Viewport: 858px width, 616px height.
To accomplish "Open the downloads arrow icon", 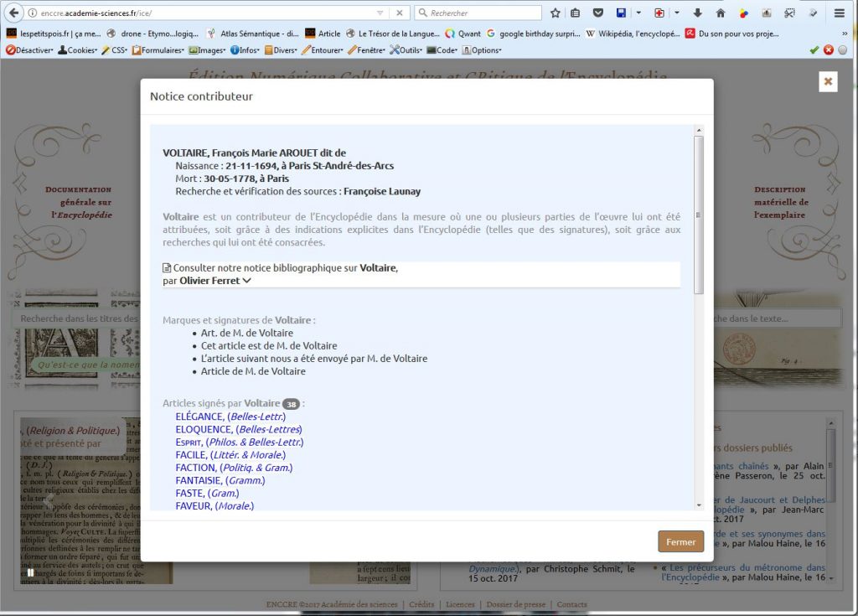I will (x=699, y=13).
